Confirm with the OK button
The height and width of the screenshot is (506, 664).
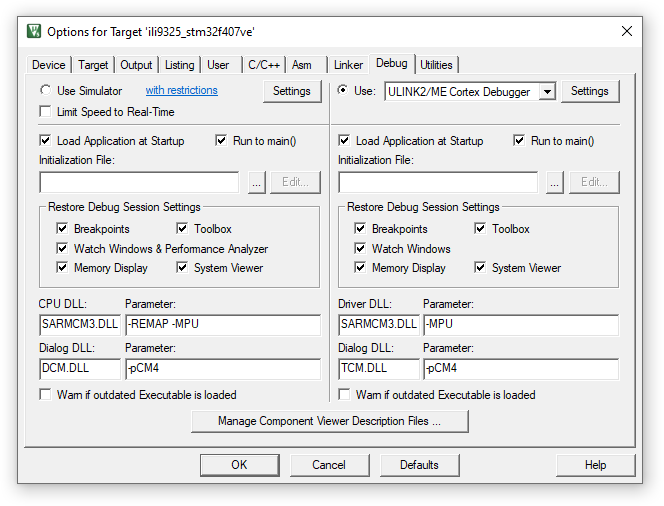pos(240,465)
